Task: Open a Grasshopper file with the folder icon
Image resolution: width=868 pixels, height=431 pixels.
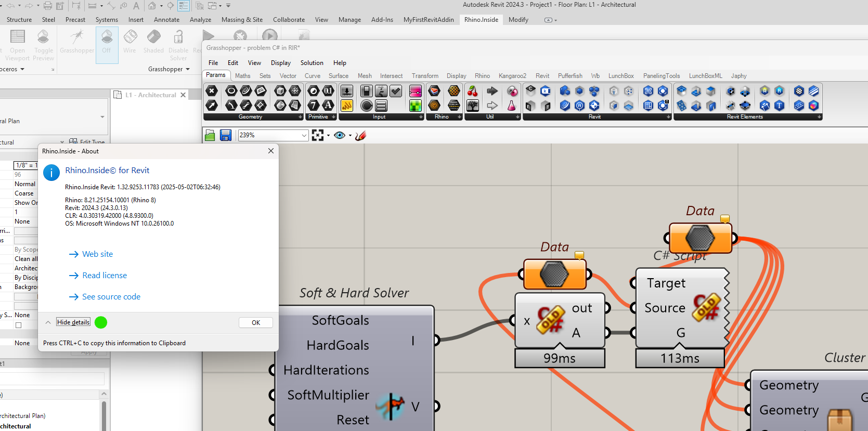Action: (210, 135)
